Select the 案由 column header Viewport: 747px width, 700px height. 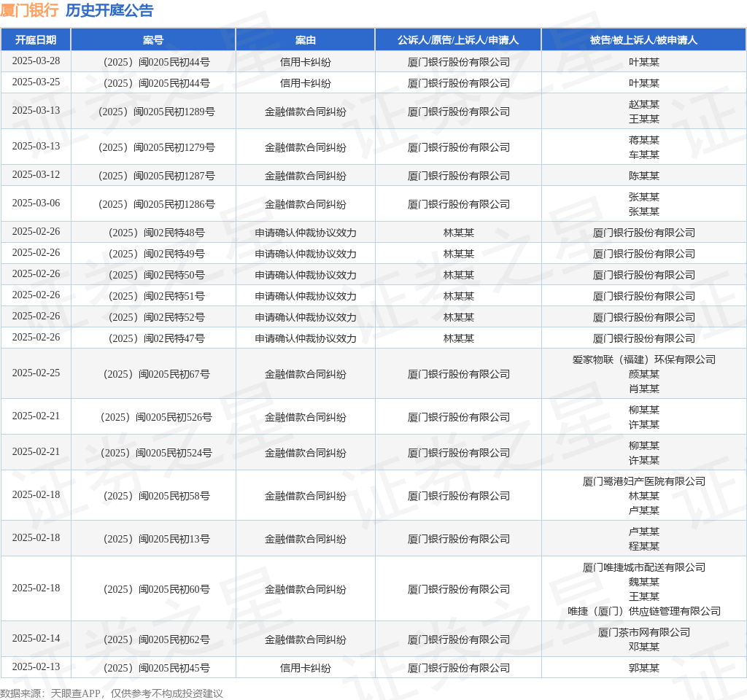click(305, 40)
